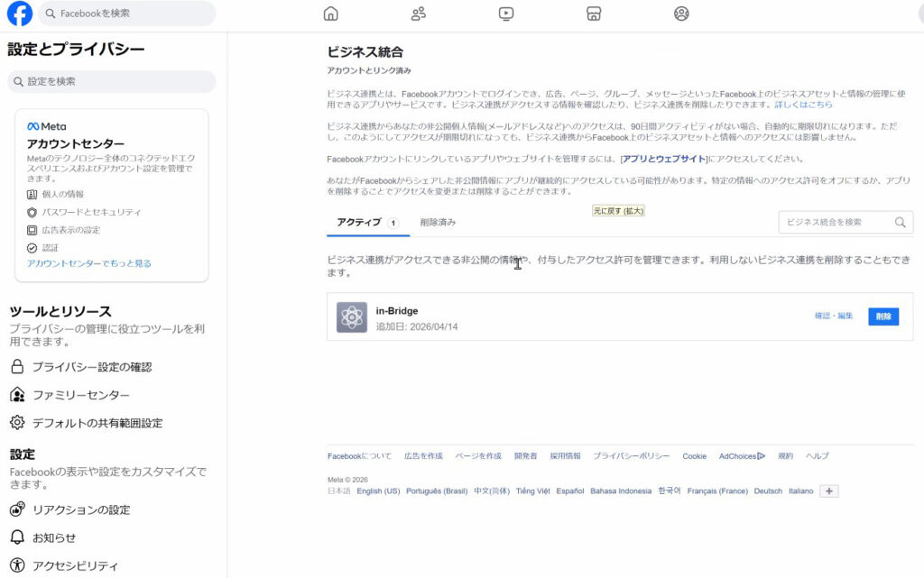Follow the アプリとウェブサイト link
924x578 pixels.
(663, 159)
